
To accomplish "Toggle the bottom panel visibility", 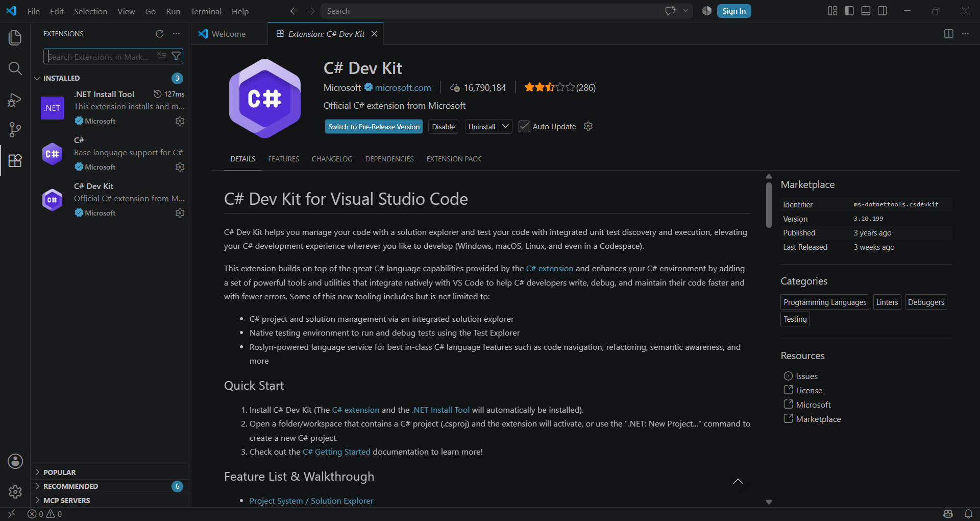I will (866, 11).
